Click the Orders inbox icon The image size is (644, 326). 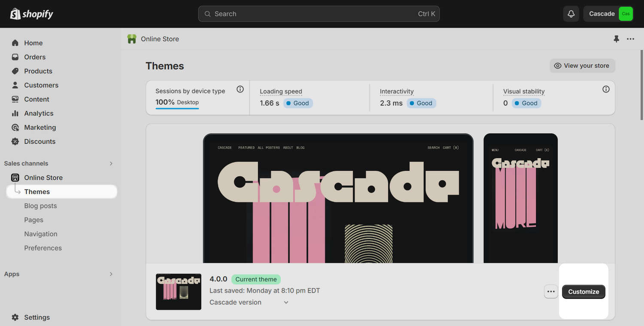coord(15,57)
